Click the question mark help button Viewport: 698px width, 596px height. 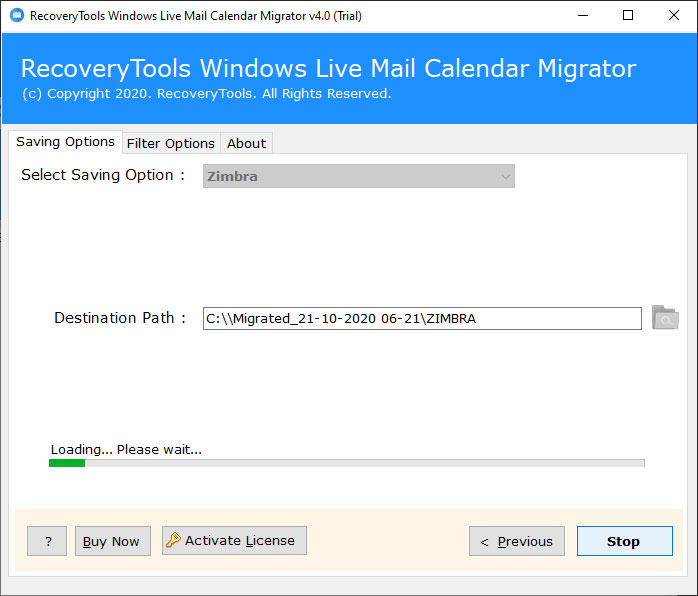point(47,541)
